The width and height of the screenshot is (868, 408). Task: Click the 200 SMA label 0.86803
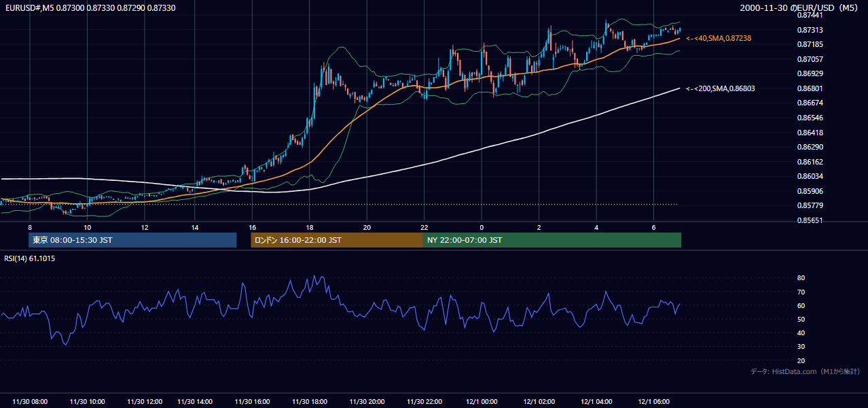[x=721, y=88]
